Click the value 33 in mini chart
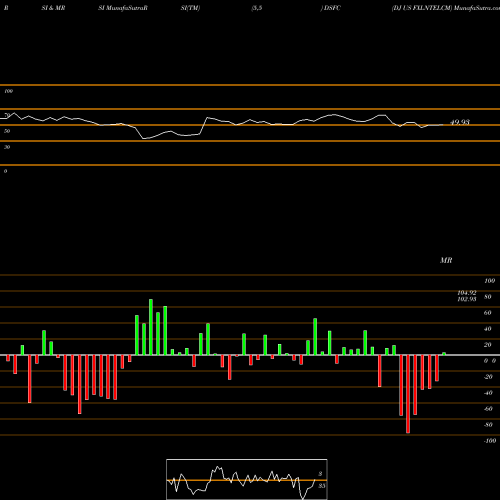This screenshot has height=500, width=500. click(x=321, y=486)
